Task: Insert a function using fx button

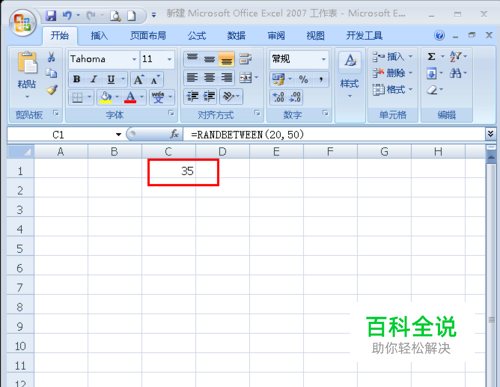Action: [174, 134]
